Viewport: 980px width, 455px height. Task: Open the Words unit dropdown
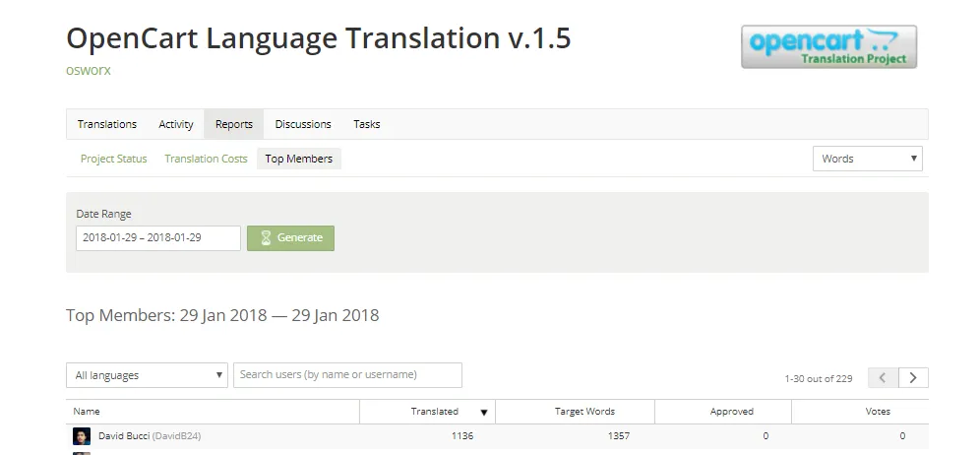pos(868,159)
